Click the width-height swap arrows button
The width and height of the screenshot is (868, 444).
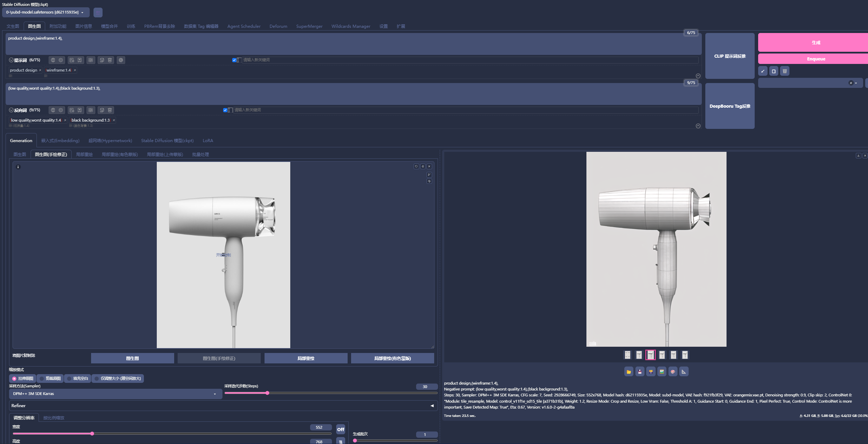pyautogui.click(x=340, y=441)
